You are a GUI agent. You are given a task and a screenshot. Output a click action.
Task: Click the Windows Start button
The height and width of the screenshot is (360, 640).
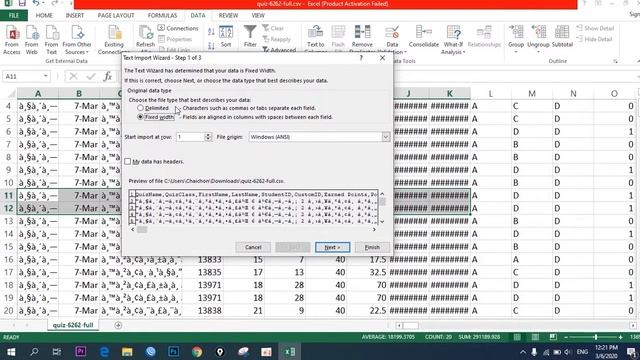pyautogui.click(x=11, y=351)
